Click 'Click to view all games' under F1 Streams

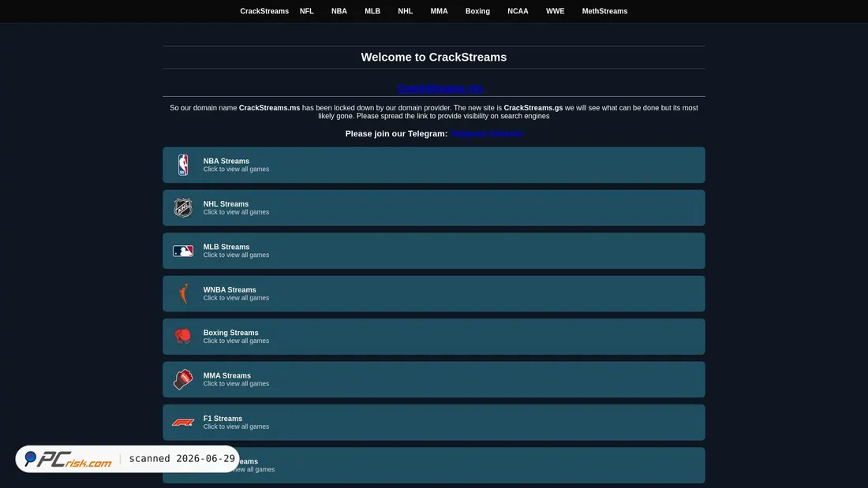tap(236, 427)
